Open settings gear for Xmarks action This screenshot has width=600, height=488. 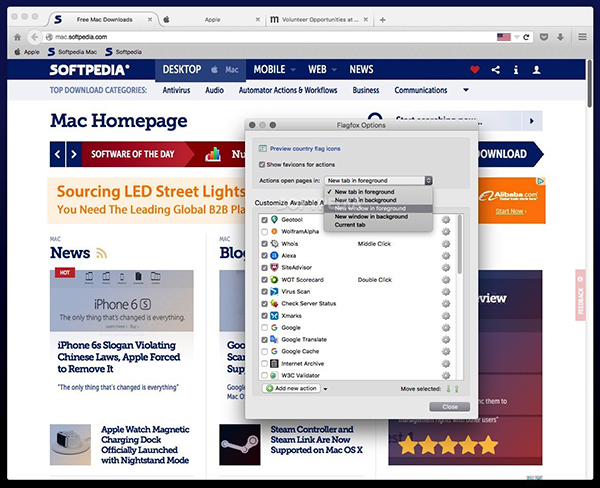click(x=446, y=316)
